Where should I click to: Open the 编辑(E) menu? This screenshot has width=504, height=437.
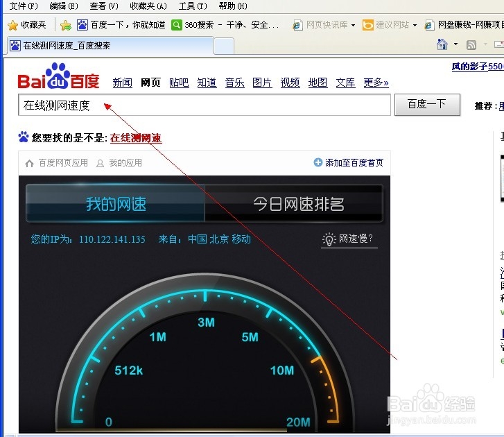[64, 6]
